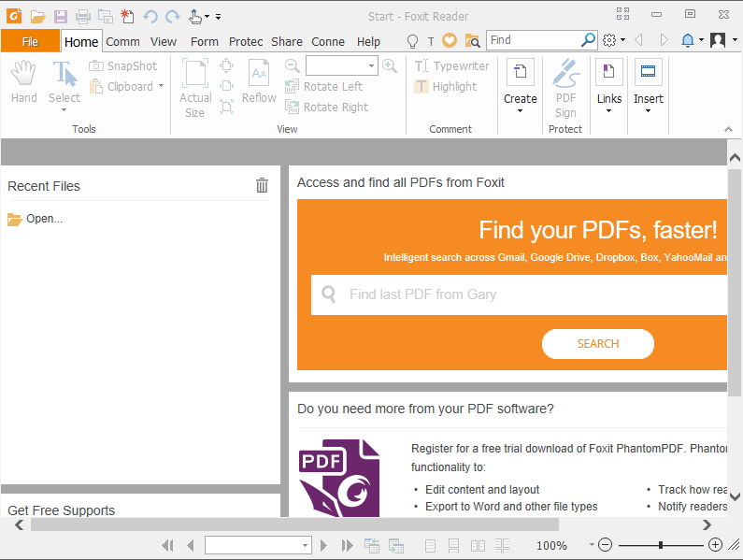Viewport: 743px width, 560px height.
Task: Switch to the View ribbon tab
Action: (164, 41)
